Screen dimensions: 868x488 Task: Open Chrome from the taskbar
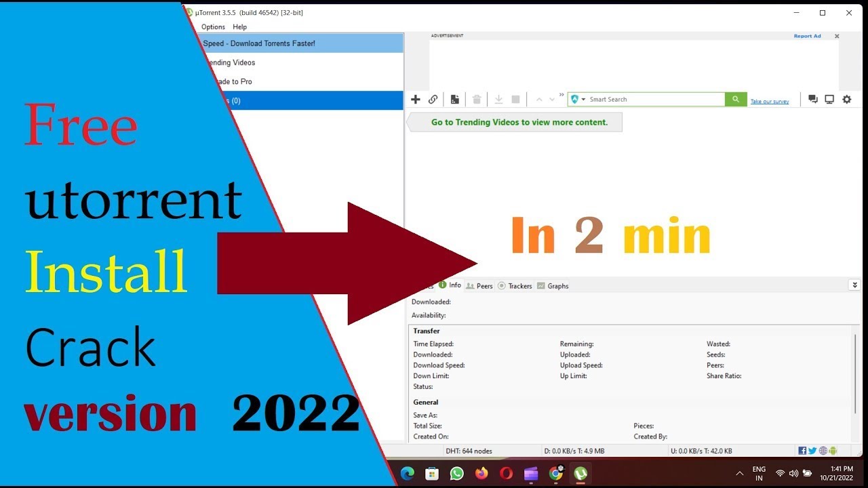(x=556, y=473)
